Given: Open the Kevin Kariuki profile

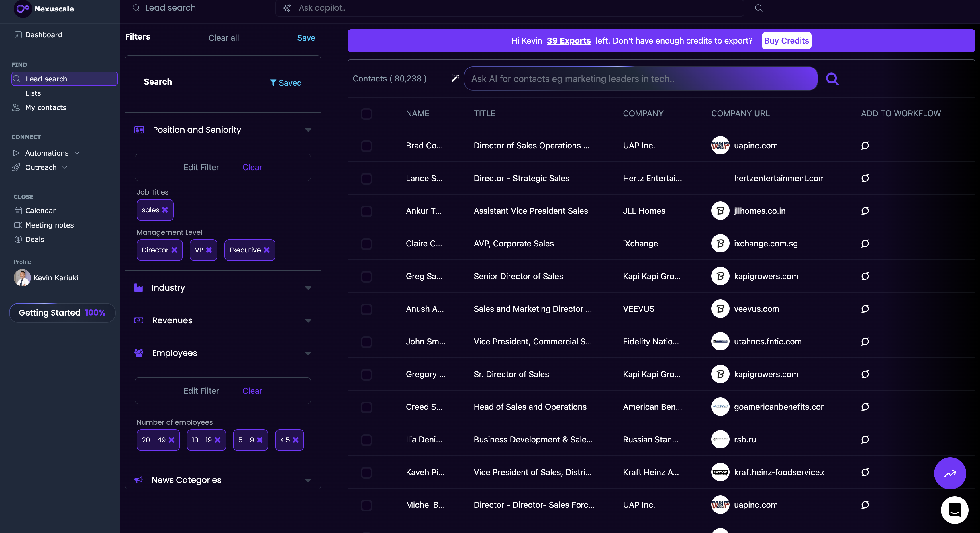Looking at the screenshot, I should point(46,278).
